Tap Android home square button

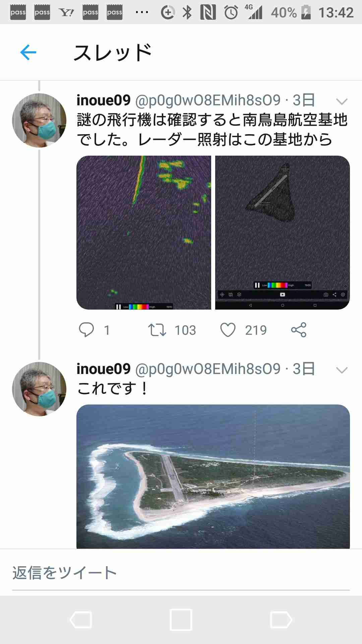(181, 620)
